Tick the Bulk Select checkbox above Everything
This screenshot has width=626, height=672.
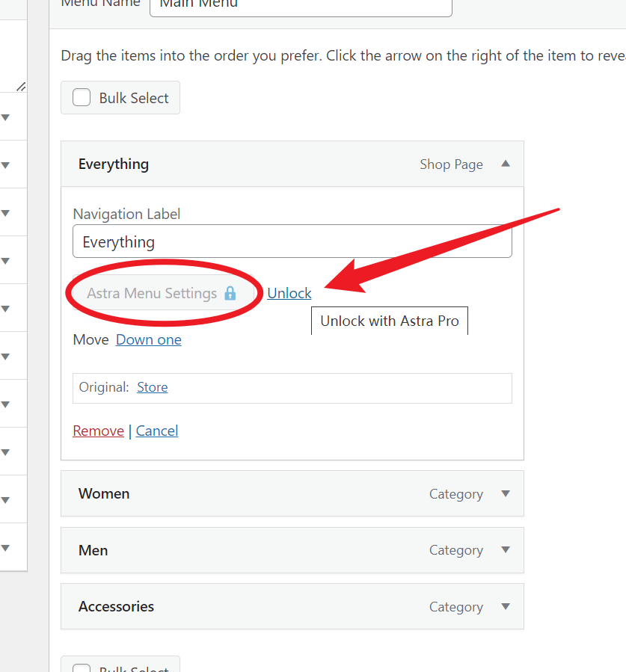coord(82,98)
